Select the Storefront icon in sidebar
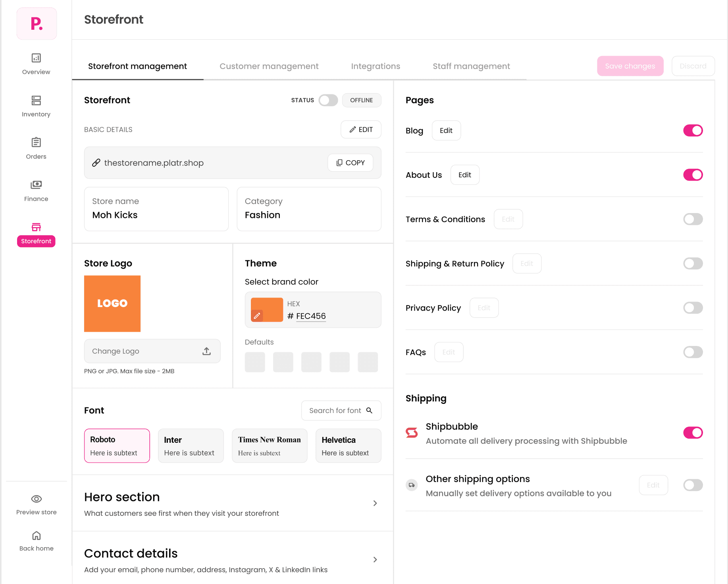728x584 pixels. [x=36, y=227]
